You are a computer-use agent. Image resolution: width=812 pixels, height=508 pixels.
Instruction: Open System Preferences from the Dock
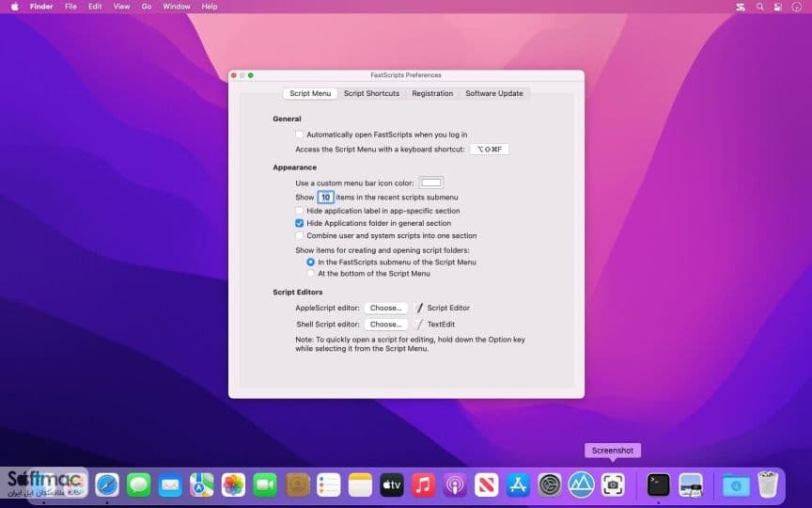(550, 485)
